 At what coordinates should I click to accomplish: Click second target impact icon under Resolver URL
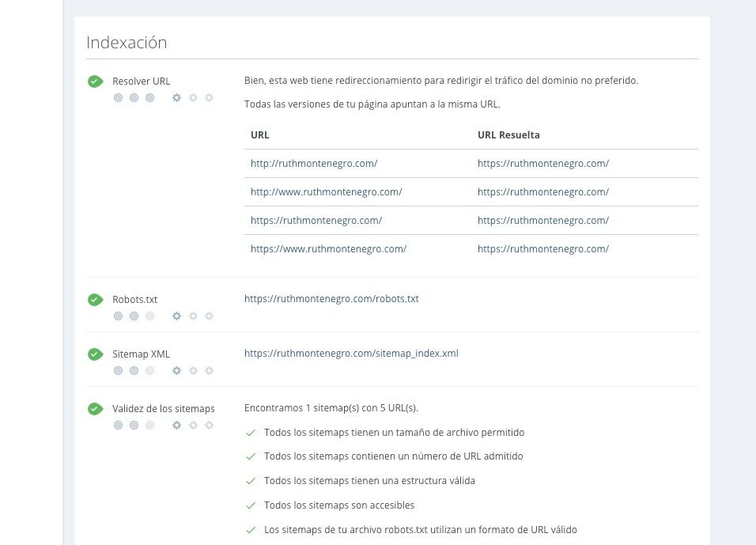click(134, 98)
